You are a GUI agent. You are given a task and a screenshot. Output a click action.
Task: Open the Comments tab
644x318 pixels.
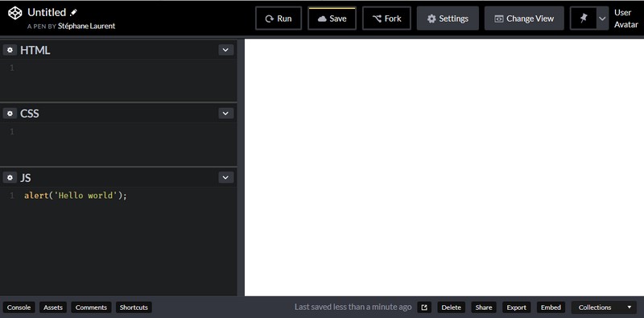(91, 308)
